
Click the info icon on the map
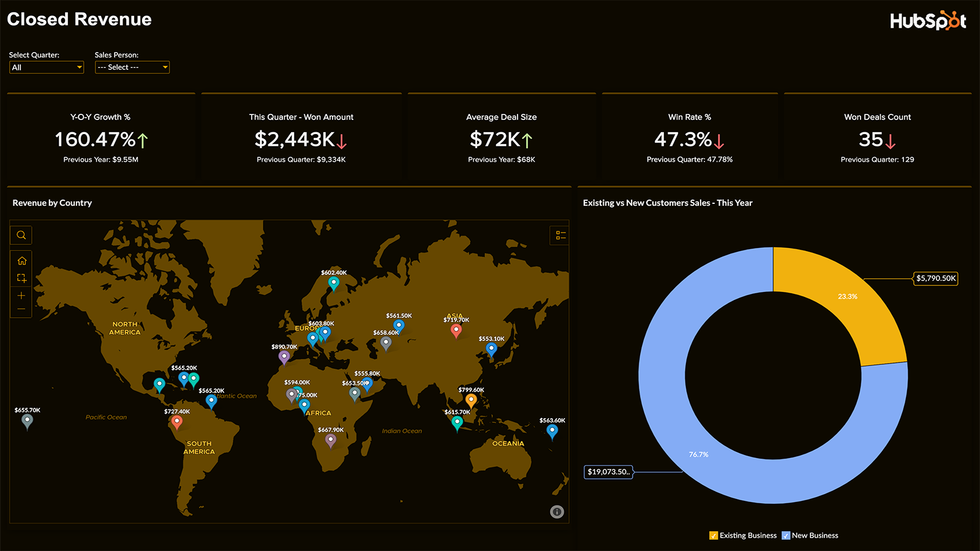point(556,511)
